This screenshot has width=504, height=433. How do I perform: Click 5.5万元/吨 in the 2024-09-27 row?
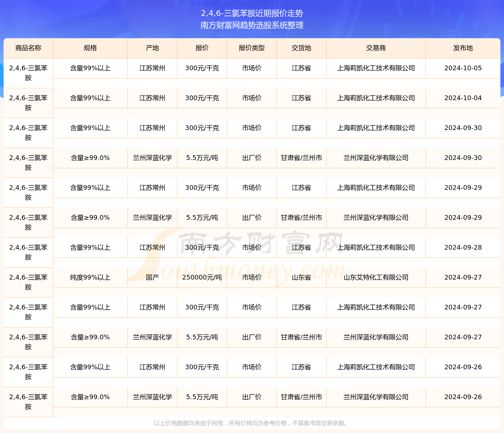tap(202, 337)
